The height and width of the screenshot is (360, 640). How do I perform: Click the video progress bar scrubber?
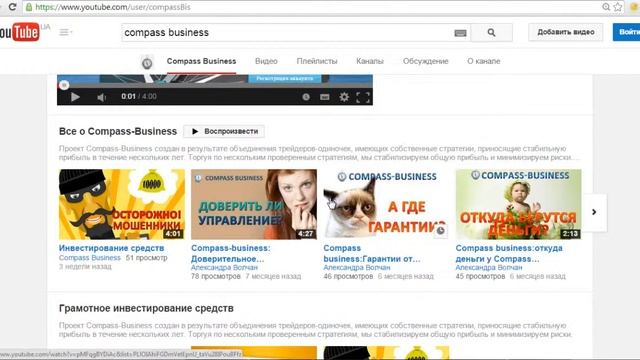64,85
